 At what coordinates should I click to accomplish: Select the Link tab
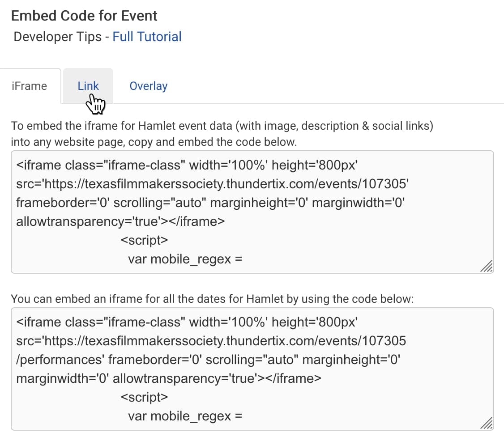click(x=88, y=86)
